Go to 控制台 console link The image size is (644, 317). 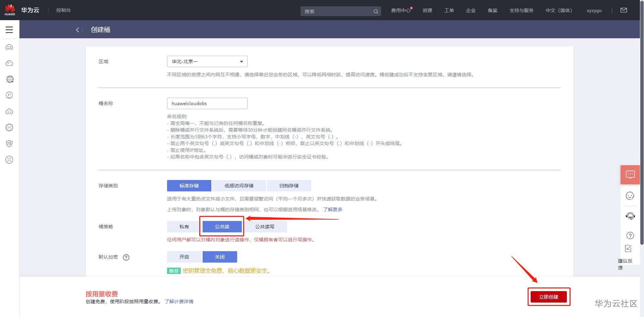(x=63, y=10)
